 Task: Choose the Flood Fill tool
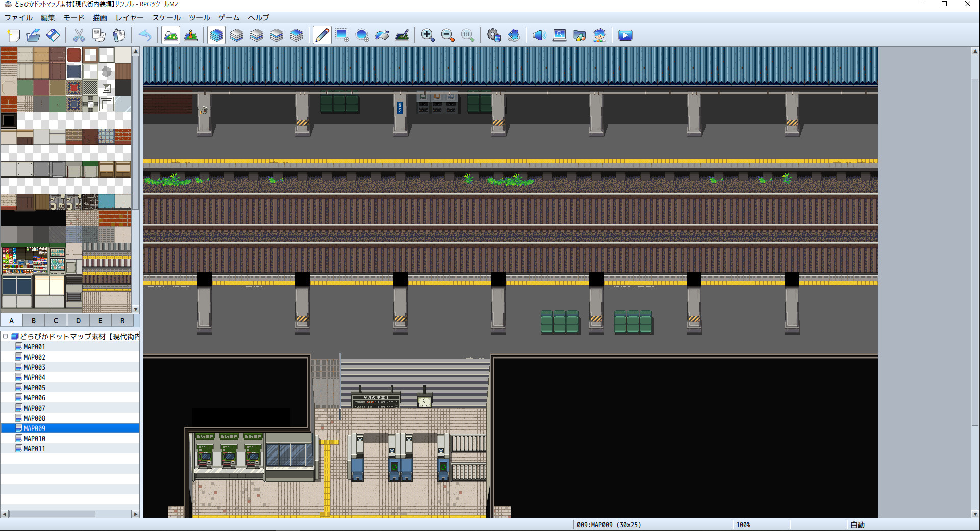pos(383,35)
